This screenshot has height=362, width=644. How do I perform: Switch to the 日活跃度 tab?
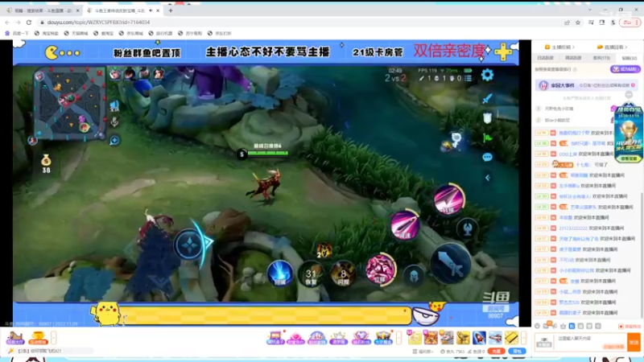[x=545, y=58]
